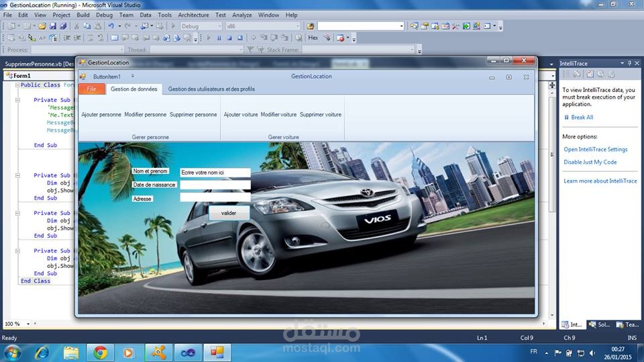Click the Open File folder icon
The height and width of the screenshot is (362, 644).
pyautogui.click(x=42, y=26)
